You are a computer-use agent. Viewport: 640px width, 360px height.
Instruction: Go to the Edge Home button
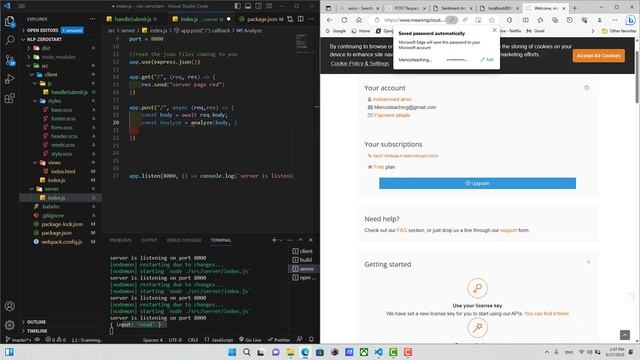(358, 20)
